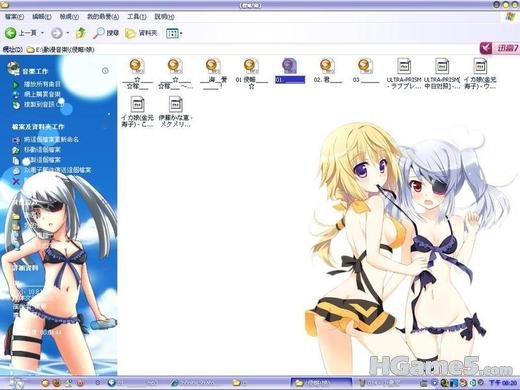520x390 pixels.
Task: Select the ULTRA-PRISM - ラブプレ... file
Action: pyautogui.click(x=404, y=74)
